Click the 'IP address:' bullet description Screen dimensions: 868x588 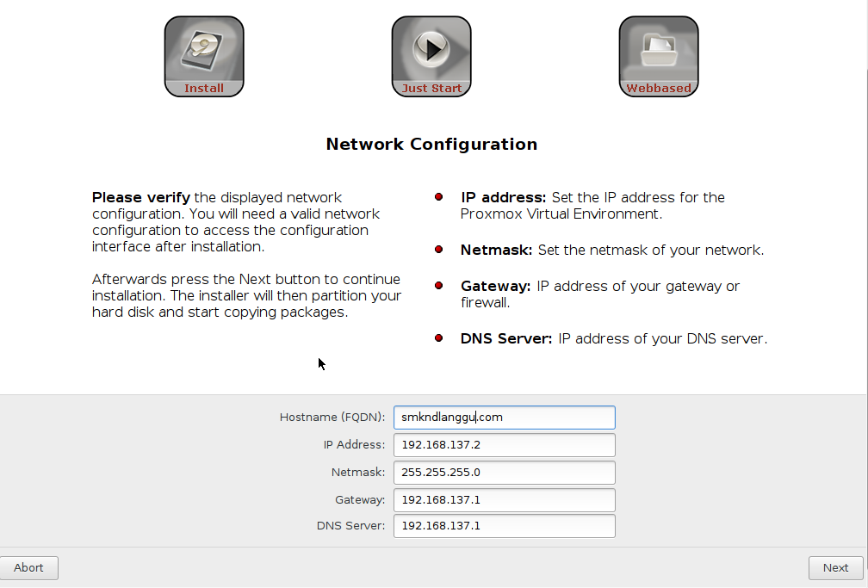tap(592, 206)
